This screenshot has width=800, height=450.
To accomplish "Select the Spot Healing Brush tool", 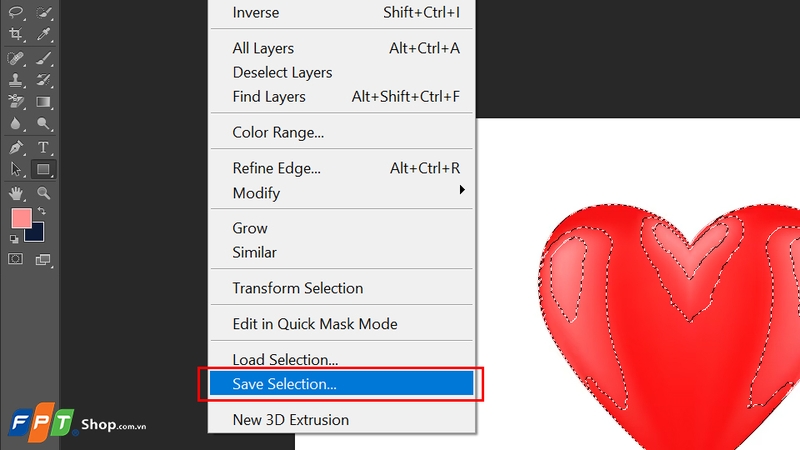I will pos(16,58).
